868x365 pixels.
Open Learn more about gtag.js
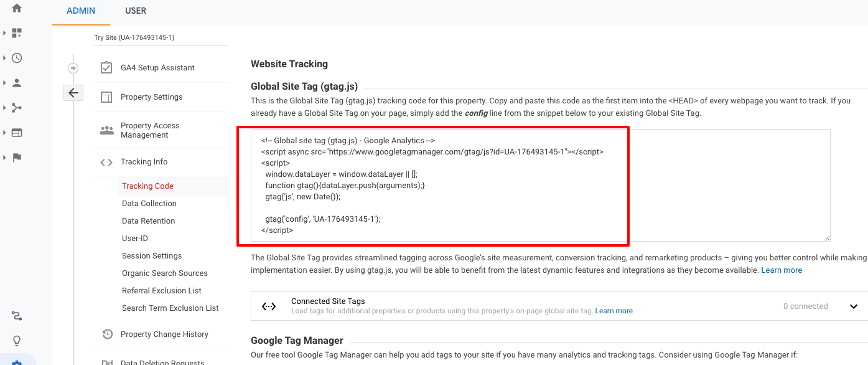[782, 270]
